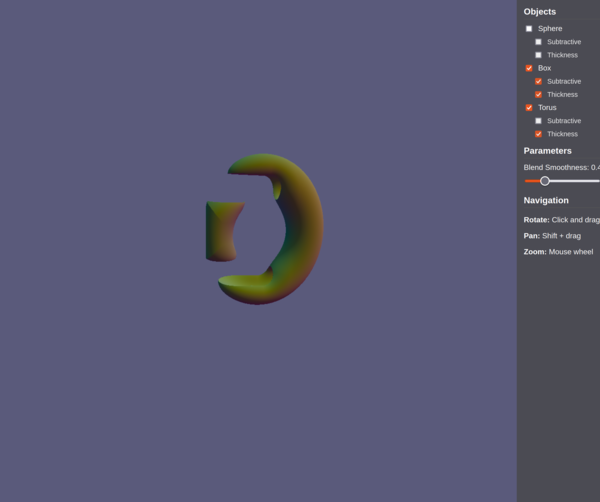Click the Torus label text
Image resolution: width=600 pixels, height=502 pixels.
pyautogui.click(x=547, y=107)
